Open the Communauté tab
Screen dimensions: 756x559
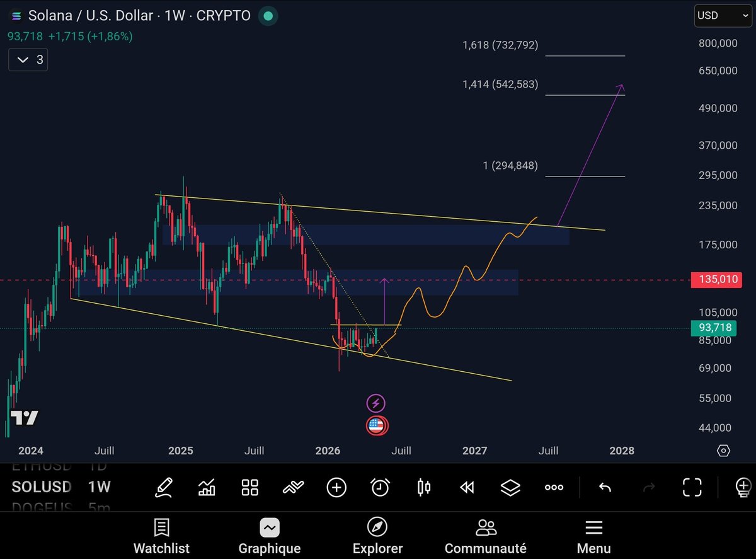[x=486, y=536]
